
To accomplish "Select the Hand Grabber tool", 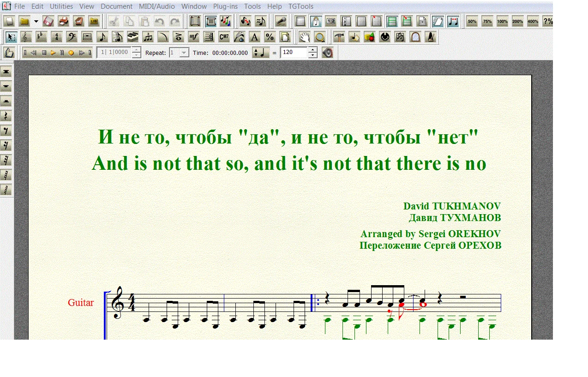I will 304,37.
